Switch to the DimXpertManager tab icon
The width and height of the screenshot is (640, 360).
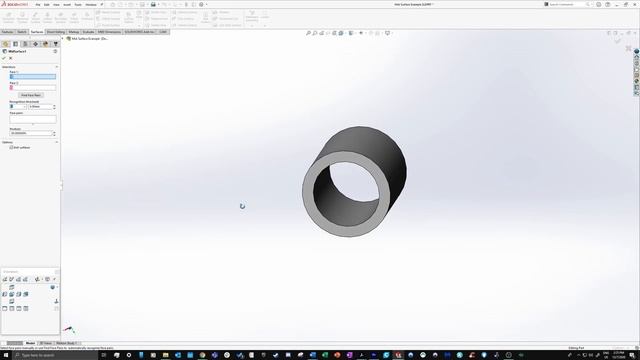point(36,44)
